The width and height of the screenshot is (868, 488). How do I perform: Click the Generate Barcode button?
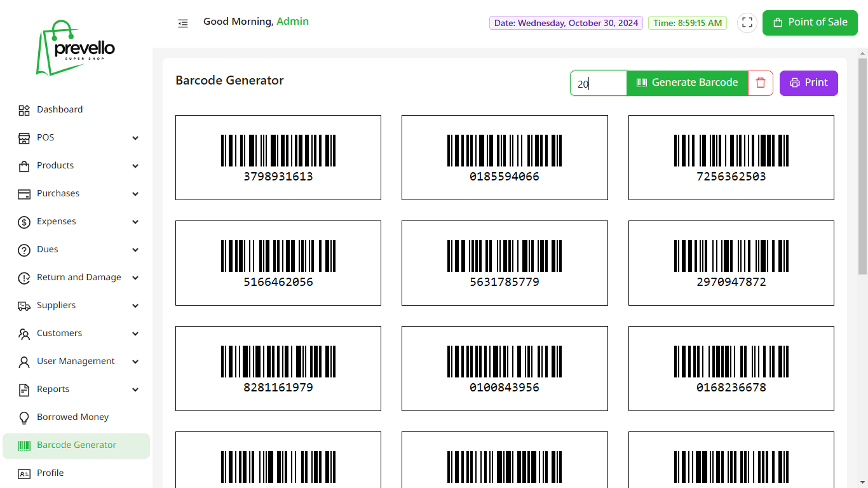point(687,83)
